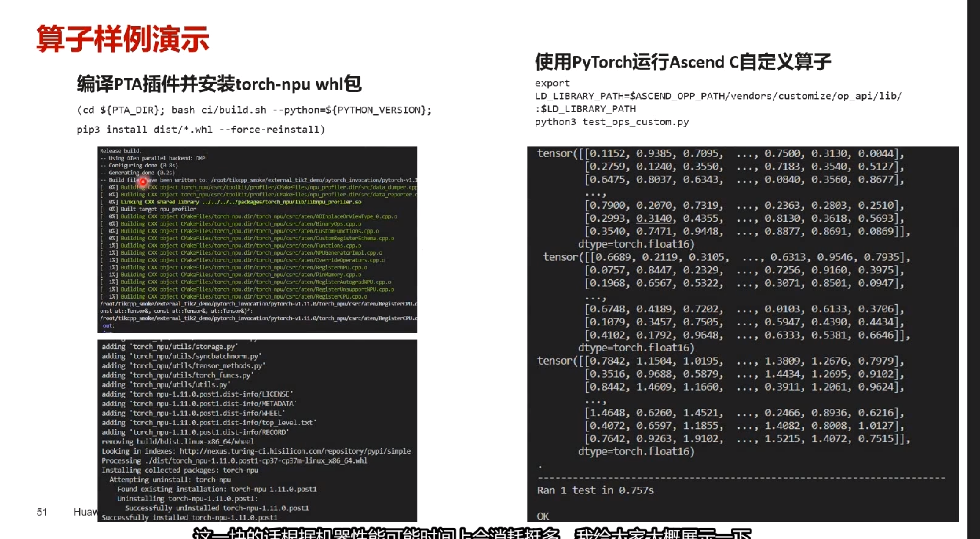Click the first dtype=torch.float16 line
Viewport: 980px width, 539px height.
point(636,244)
